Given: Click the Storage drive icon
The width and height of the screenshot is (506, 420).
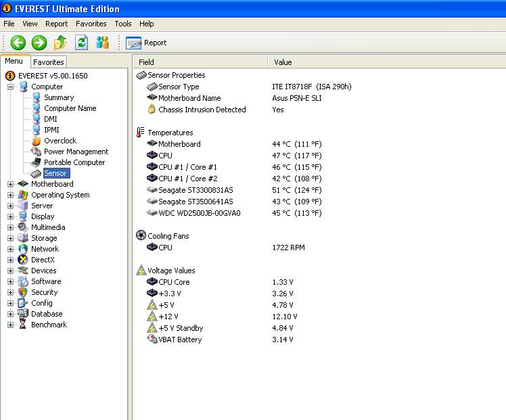Looking at the screenshot, I should pos(23,238).
